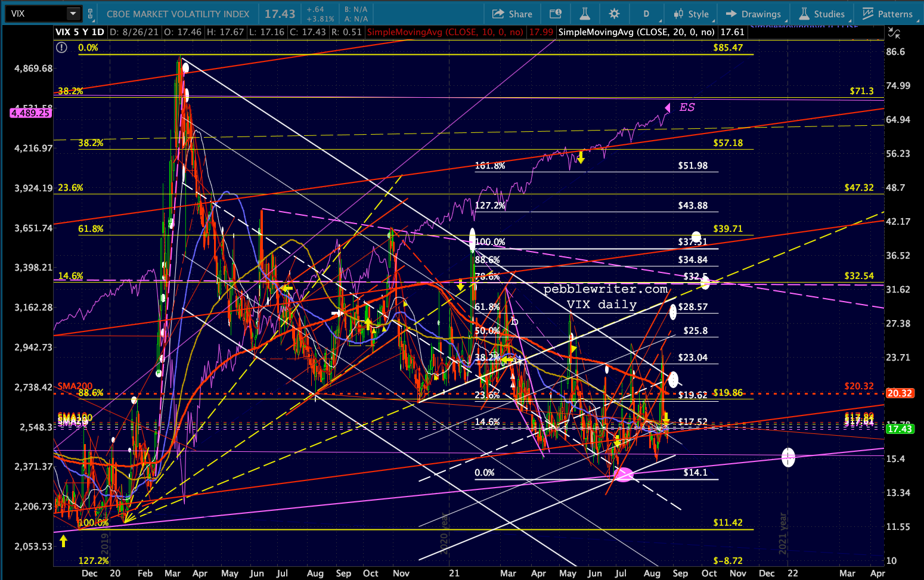Click the $57.18 Fibonacci level label
This screenshot has width=924, height=580.
click(728, 143)
